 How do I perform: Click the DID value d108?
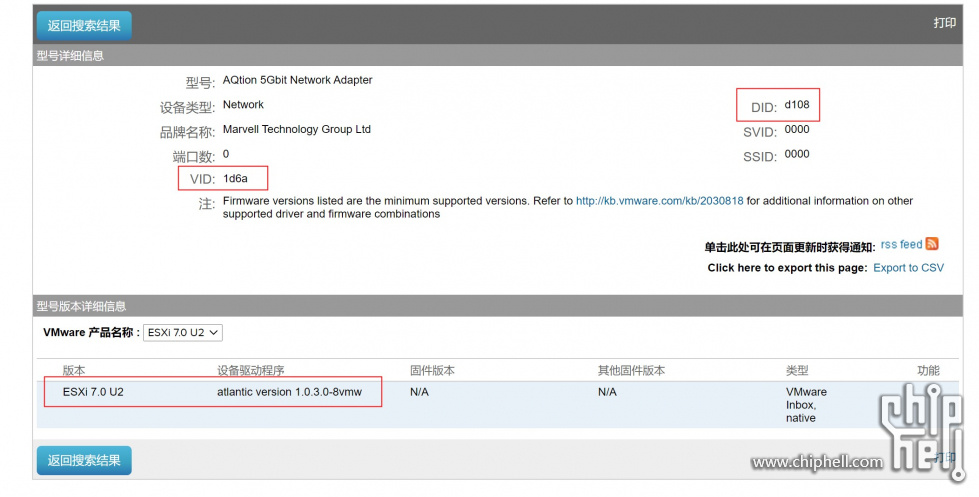(796, 105)
